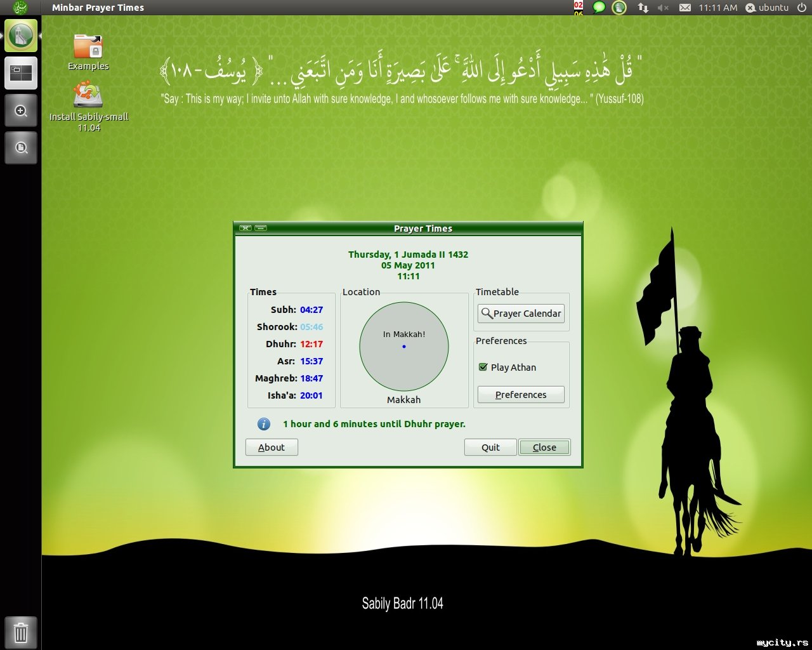Click the Isha'a time 20:01
The width and height of the screenshot is (812, 650).
click(311, 395)
